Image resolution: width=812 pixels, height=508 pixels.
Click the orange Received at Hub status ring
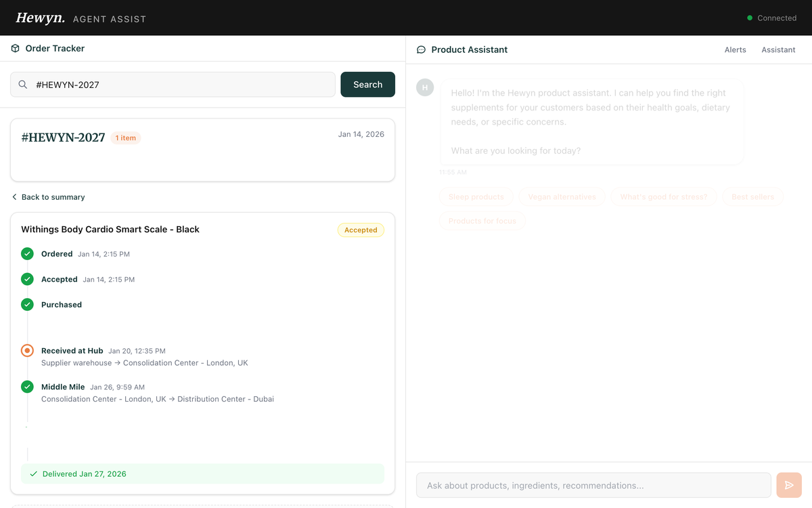27,350
